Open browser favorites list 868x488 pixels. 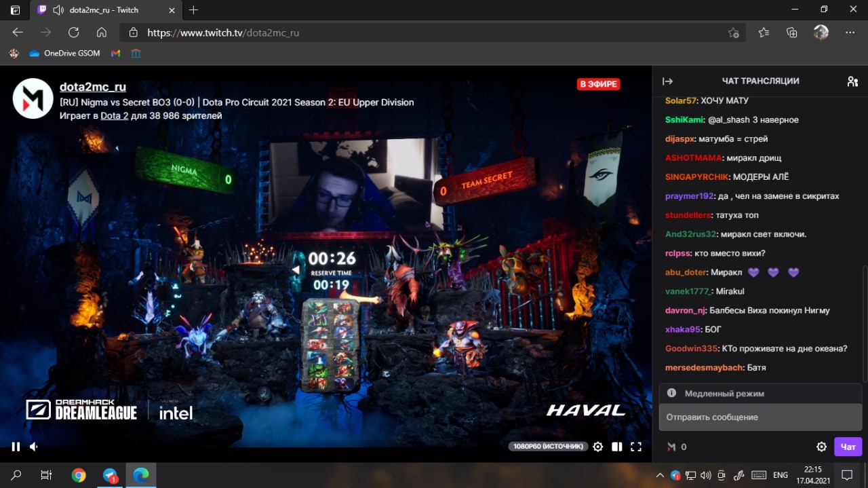[x=764, y=33]
